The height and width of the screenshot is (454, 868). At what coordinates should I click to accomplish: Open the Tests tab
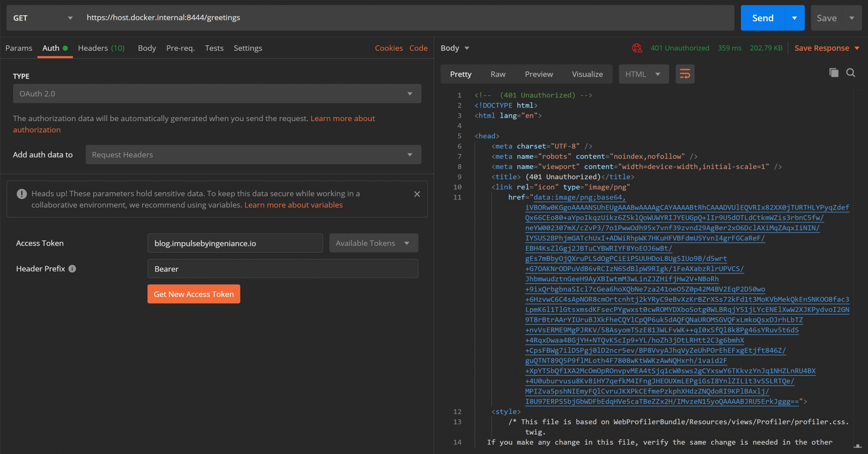click(214, 48)
